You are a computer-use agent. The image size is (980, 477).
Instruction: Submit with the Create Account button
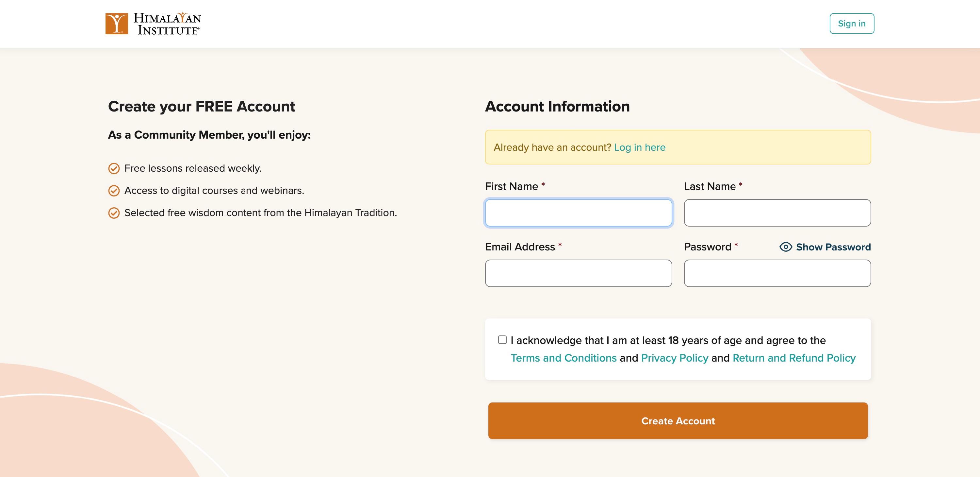click(678, 421)
